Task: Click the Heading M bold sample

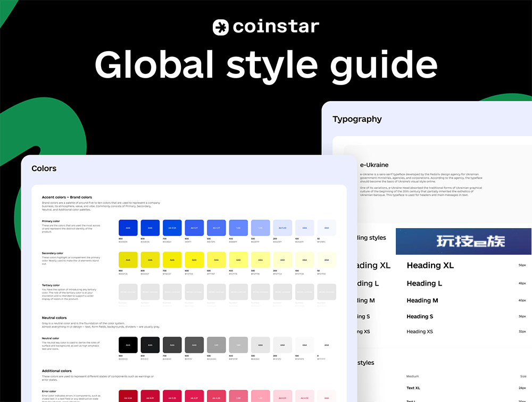Action: pos(422,300)
